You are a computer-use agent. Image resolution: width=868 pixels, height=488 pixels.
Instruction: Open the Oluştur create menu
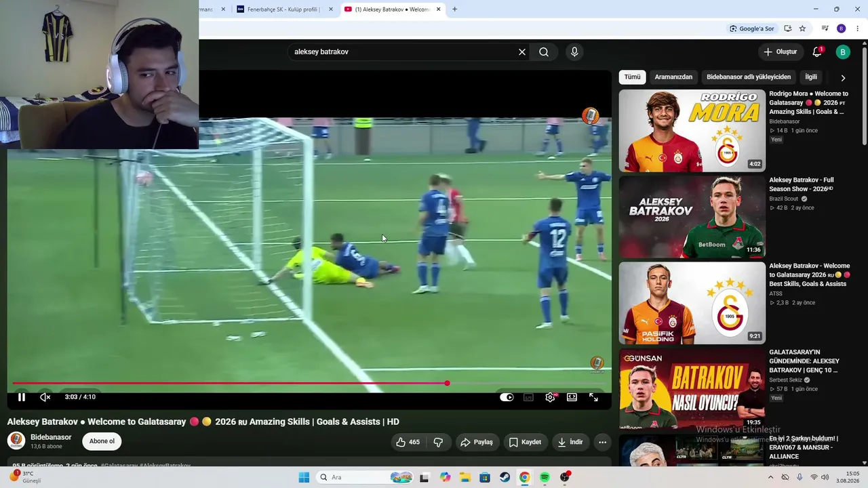coord(781,52)
